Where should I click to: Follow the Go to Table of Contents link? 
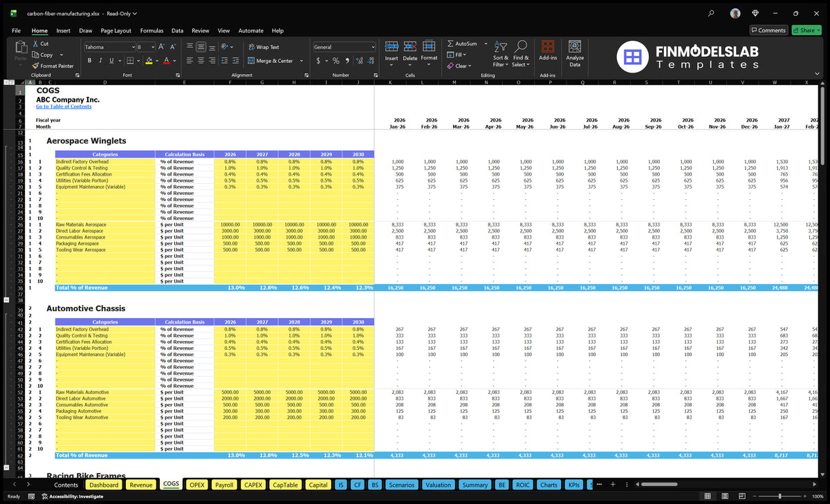coord(64,106)
